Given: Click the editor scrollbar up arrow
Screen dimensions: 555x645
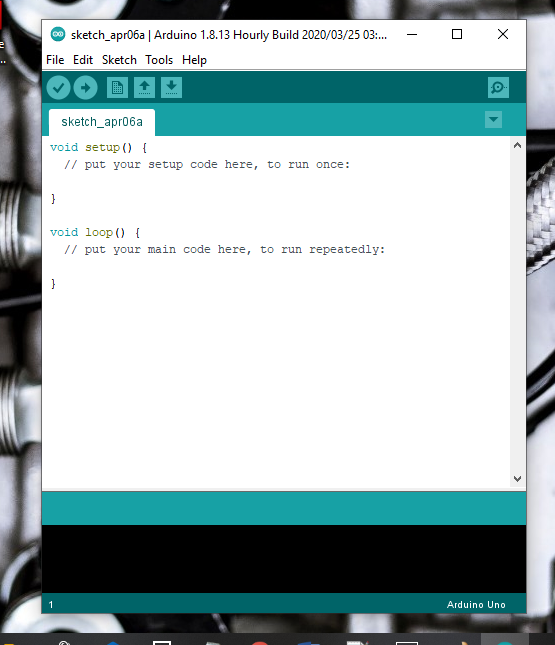Looking at the screenshot, I should [x=518, y=145].
